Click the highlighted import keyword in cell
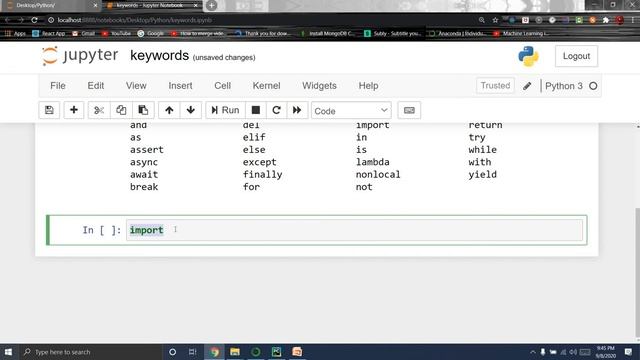The image size is (640, 360). (x=147, y=230)
